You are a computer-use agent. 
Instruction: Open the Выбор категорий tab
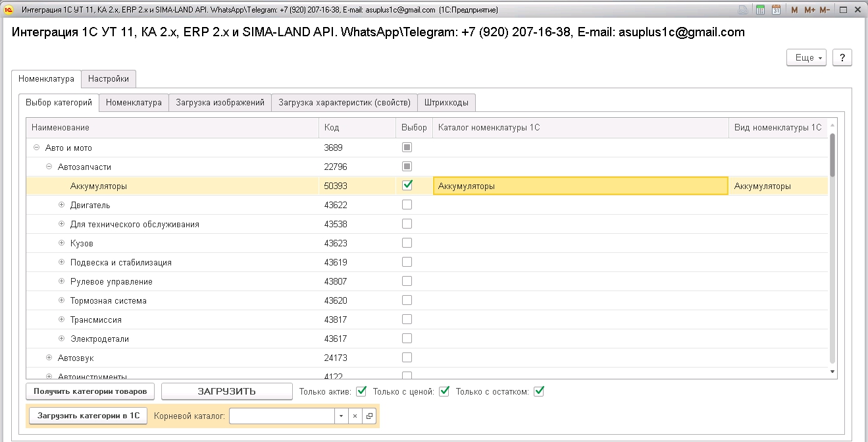pos(59,103)
